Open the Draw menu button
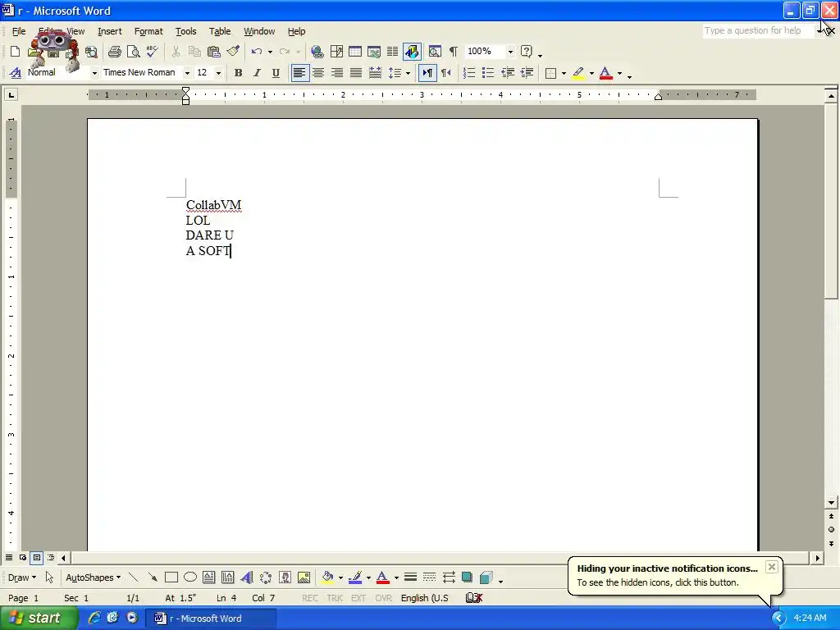The image size is (840, 630). [22, 577]
